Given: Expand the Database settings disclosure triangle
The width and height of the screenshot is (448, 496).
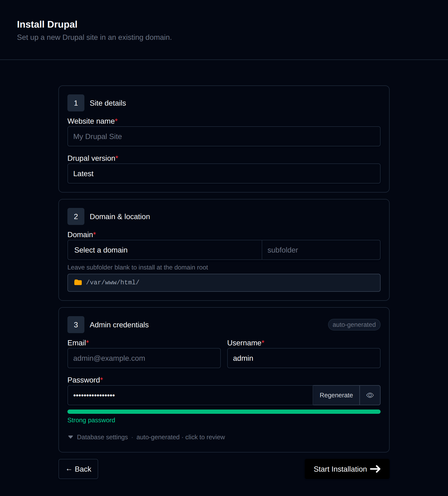Looking at the screenshot, I should pos(71,437).
